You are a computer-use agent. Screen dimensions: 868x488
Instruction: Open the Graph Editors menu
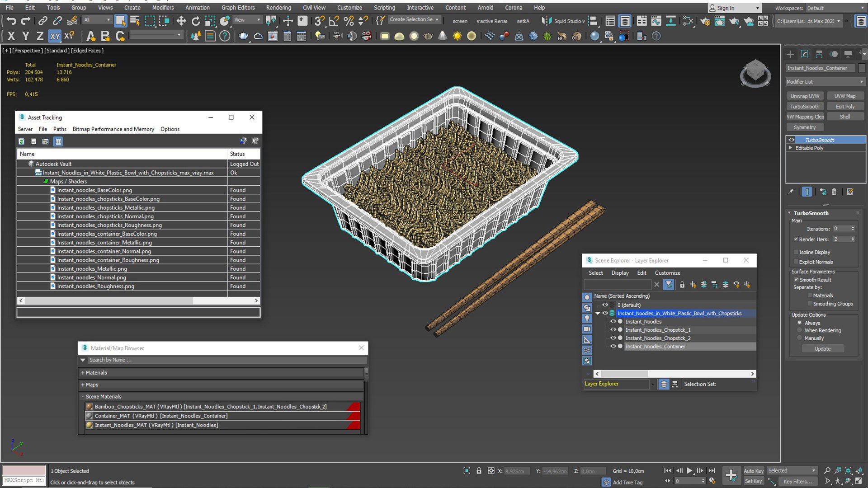click(238, 8)
